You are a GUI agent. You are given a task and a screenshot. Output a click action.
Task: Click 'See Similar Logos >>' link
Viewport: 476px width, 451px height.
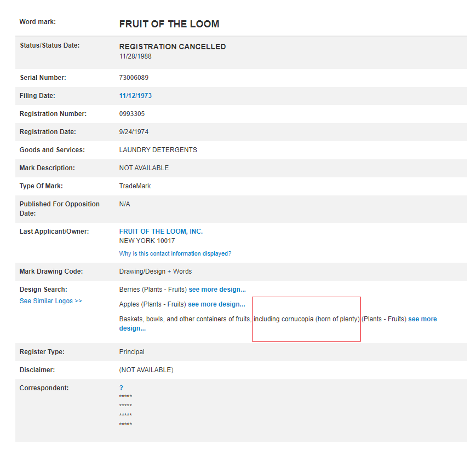pos(51,301)
